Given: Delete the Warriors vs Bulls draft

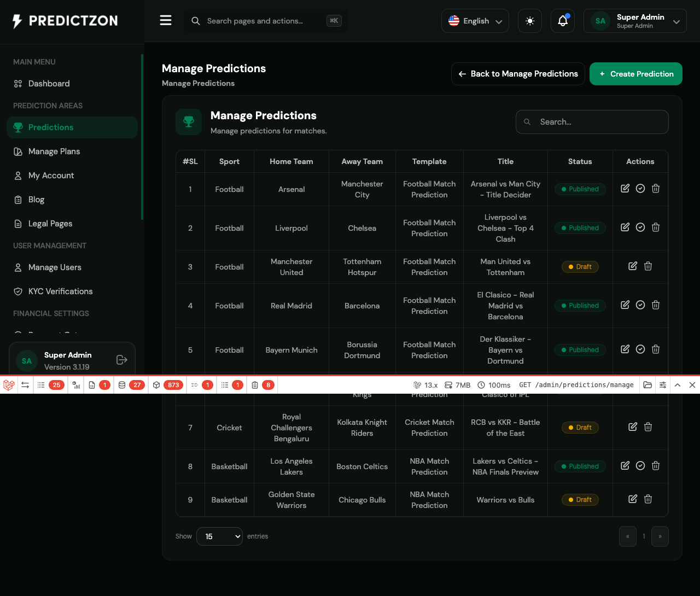Looking at the screenshot, I should click(x=648, y=499).
